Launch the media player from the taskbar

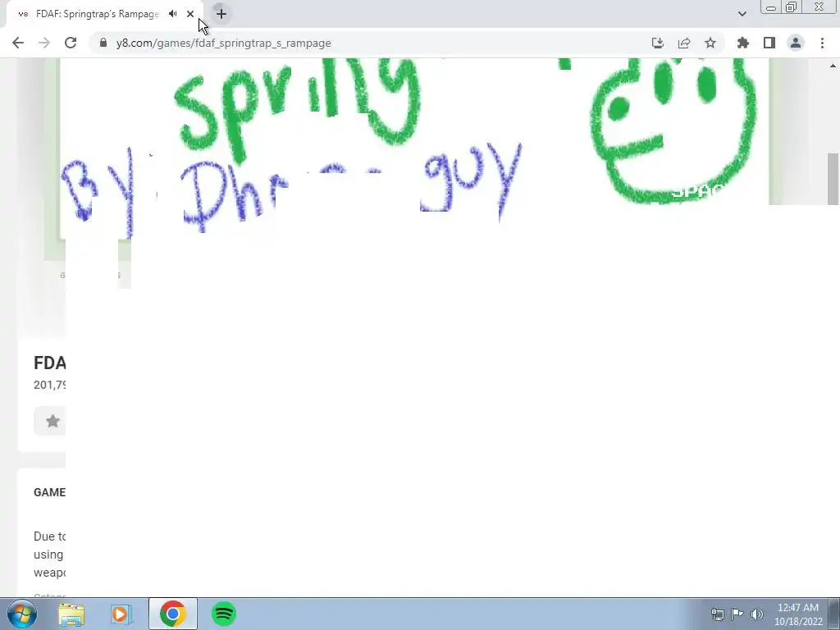(x=121, y=614)
